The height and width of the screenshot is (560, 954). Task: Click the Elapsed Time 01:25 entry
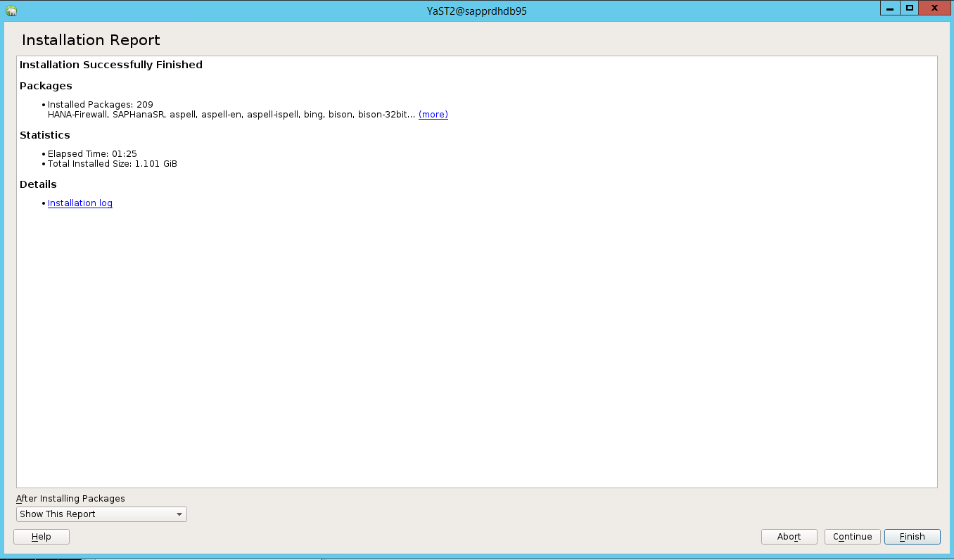(x=92, y=153)
